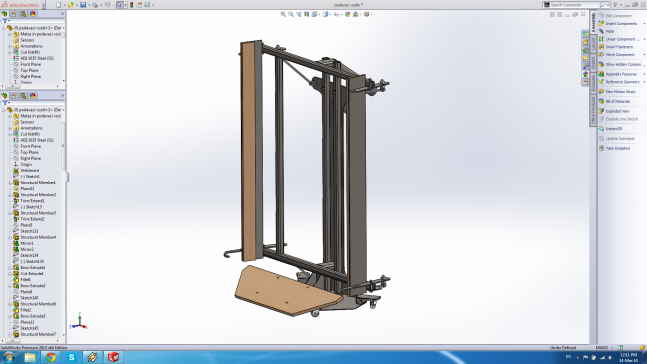The width and height of the screenshot is (647, 364).
Task: Open Custom Properties task pane icon
Action: point(585,82)
